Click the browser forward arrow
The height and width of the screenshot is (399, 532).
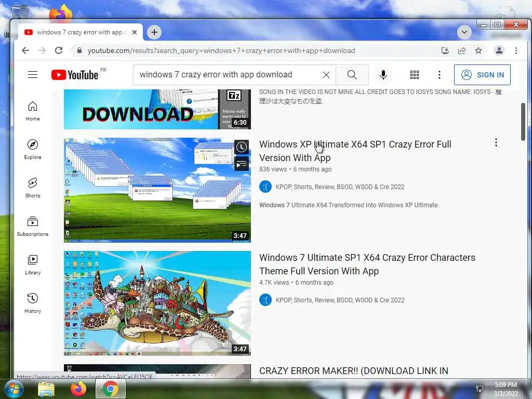pyautogui.click(x=42, y=50)
